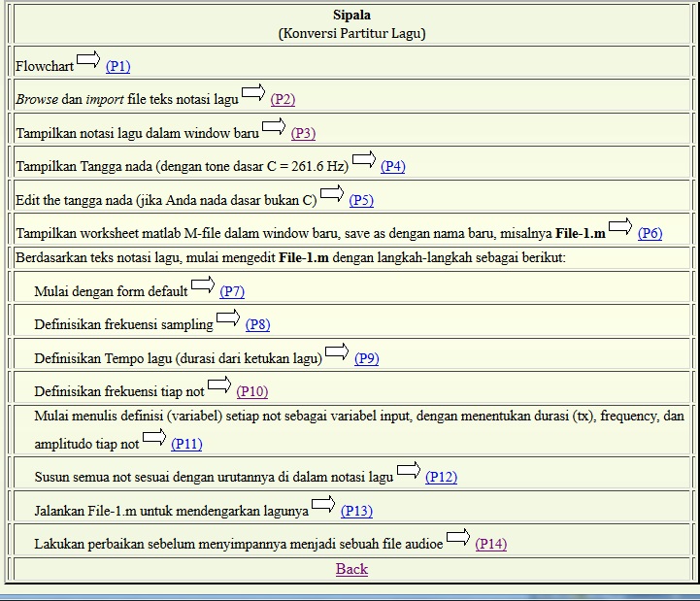Open the (P5) edit tangga nada link

(x=361, y=200)
